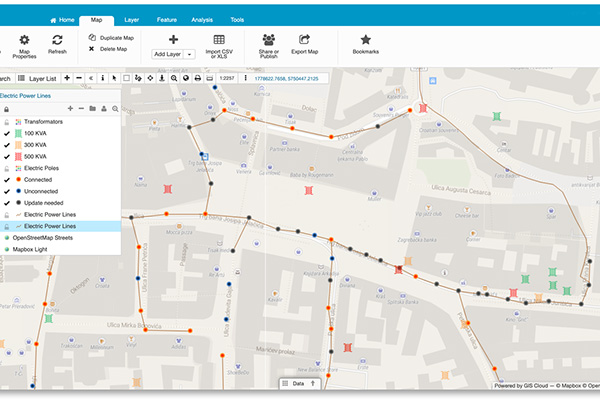The width and height of the screenshot is (600, 400).
Task: Expand the Data panel arrow
Action: [x=313, y=383]
